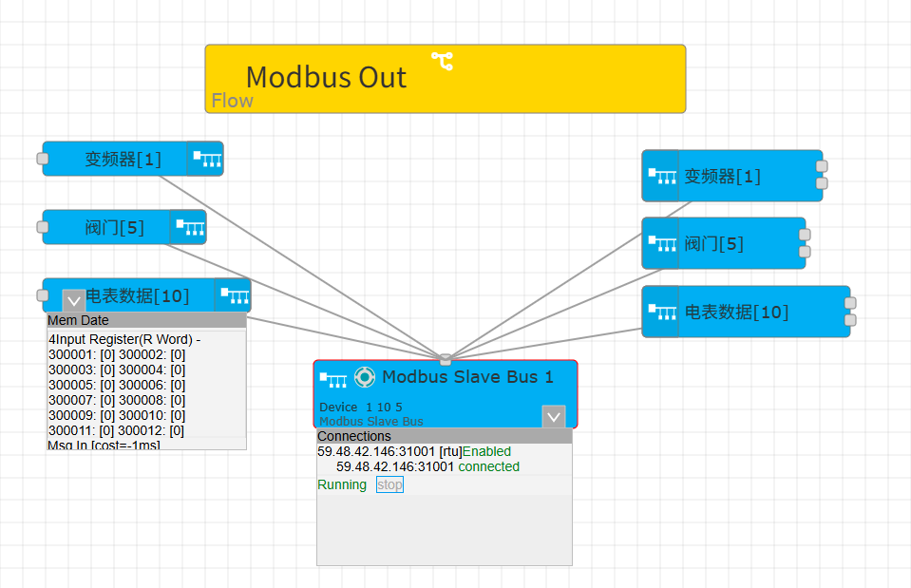Click the Device 1 10 5 text

click(361, 407)
